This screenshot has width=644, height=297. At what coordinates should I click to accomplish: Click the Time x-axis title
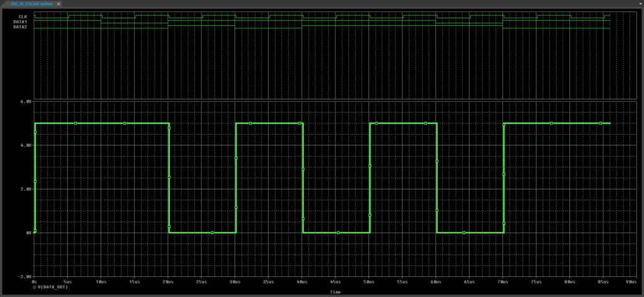click(x=335, y=292)
